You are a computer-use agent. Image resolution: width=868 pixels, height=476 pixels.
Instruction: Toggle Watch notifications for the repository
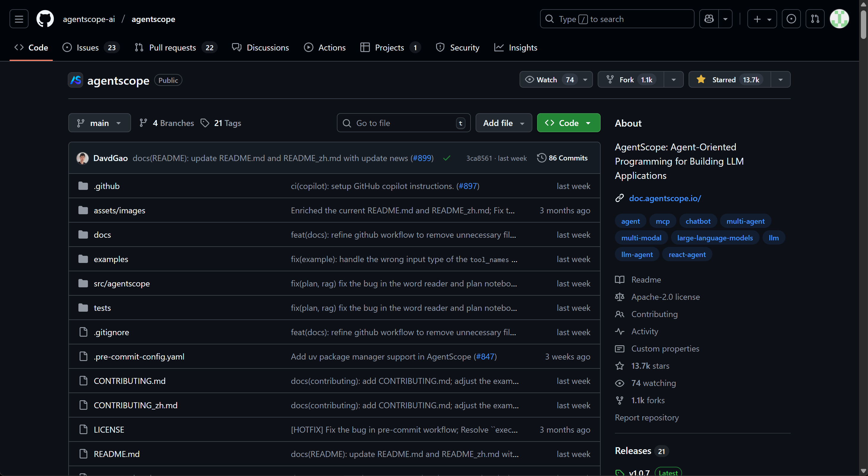(x=556, y=80)
